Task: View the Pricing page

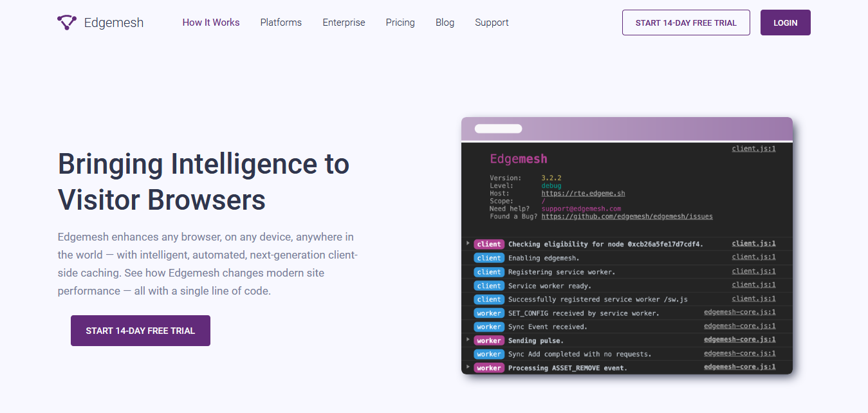Action: (400, 23)
